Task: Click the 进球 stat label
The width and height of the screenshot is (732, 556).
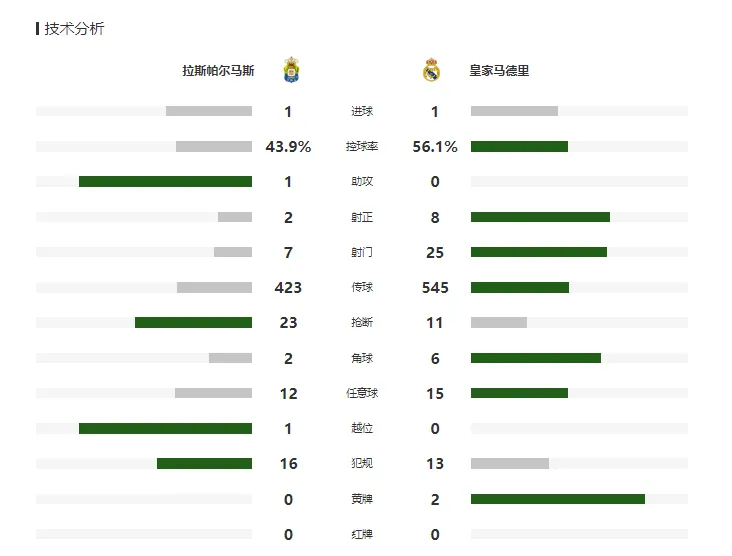Action: coord(362,112)
